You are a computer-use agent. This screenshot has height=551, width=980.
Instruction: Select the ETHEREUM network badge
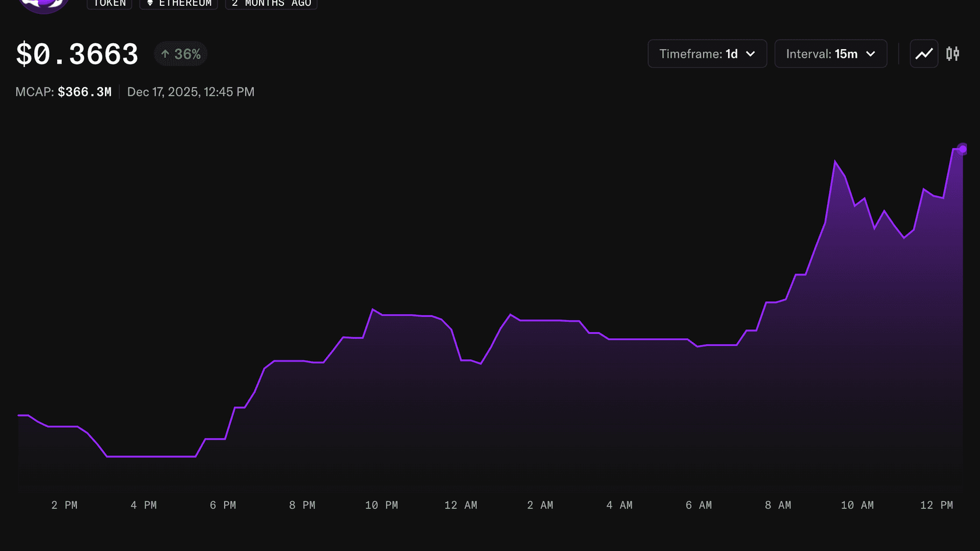pos(178,3)
